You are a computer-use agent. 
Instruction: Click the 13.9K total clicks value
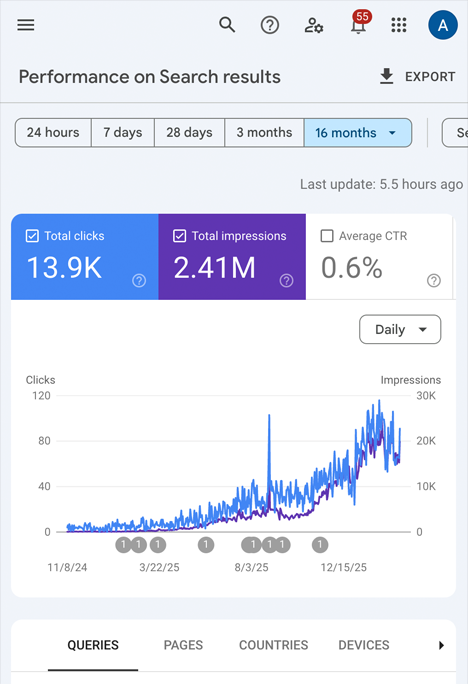coord(64,267)
